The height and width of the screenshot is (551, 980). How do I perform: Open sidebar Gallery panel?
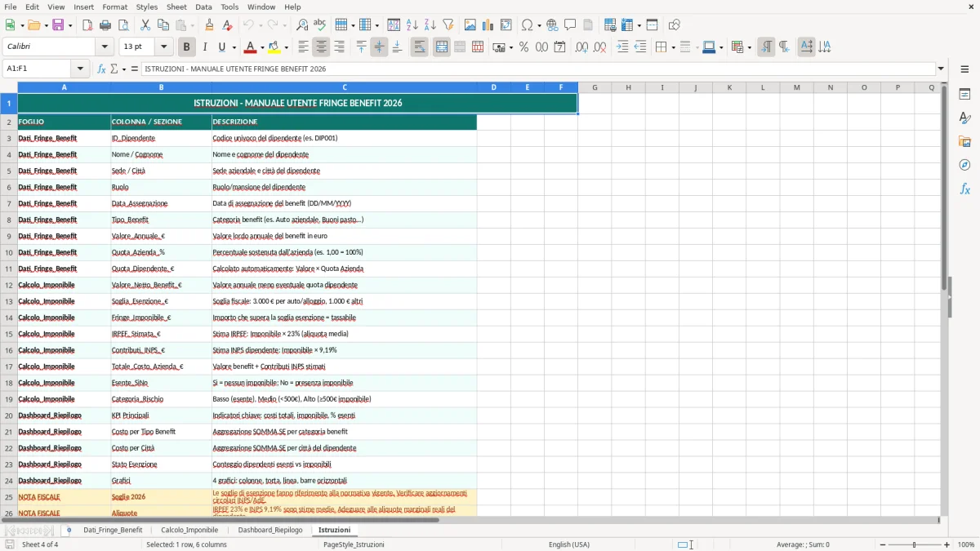[x=964, y=141]
